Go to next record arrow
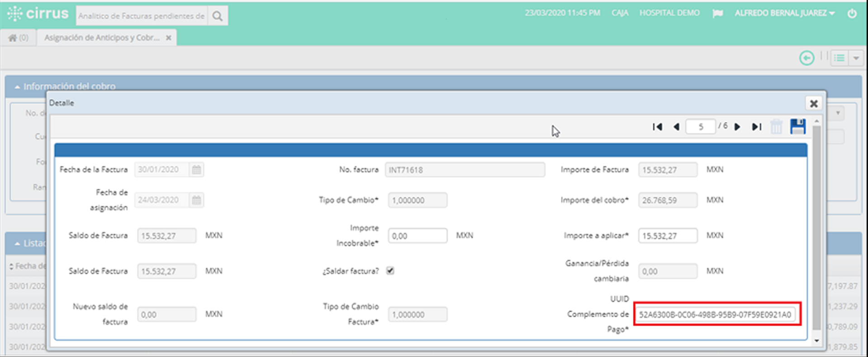The image size is (868, 357). coord(737,127)
